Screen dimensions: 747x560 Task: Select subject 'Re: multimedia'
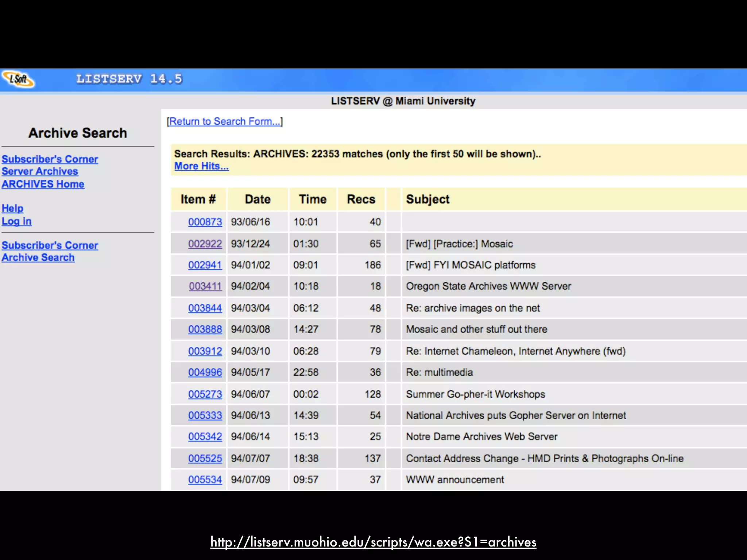click(x=440, y=372)
